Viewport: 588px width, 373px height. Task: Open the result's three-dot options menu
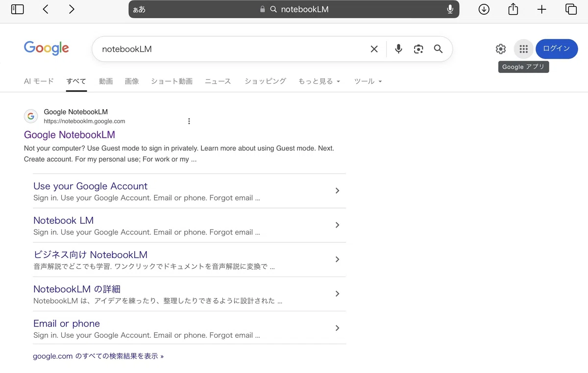click(189, 121)
